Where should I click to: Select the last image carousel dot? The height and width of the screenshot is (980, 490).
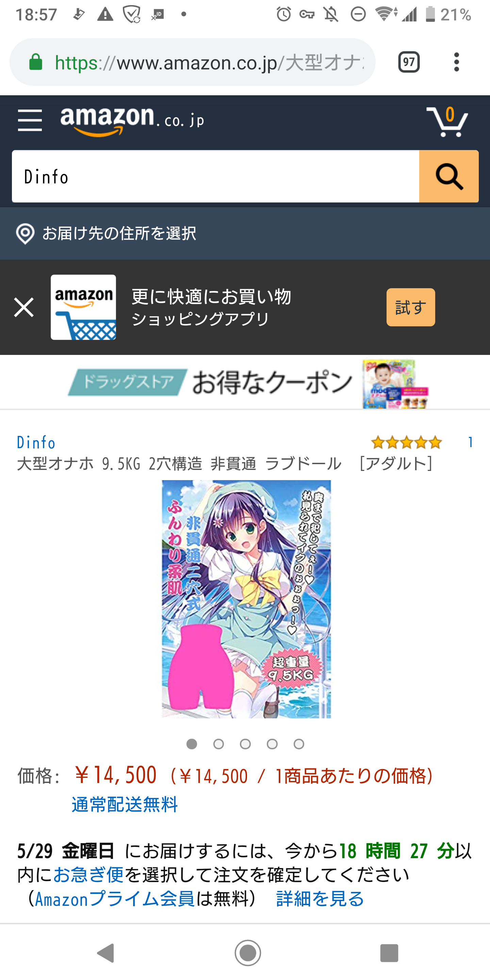(299, 744)
